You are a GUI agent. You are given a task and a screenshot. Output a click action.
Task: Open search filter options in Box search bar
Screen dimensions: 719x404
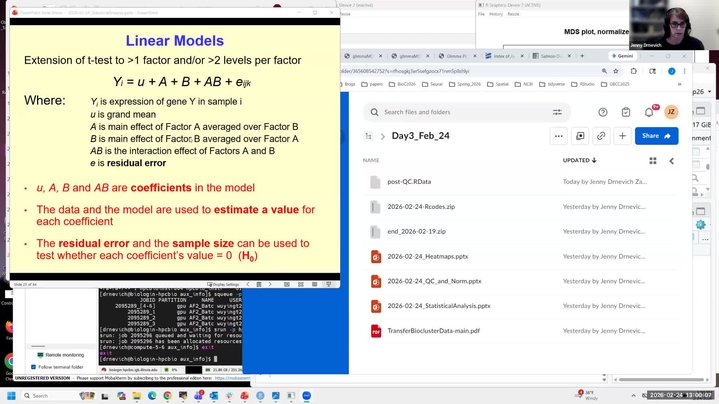tap(557, 112)
